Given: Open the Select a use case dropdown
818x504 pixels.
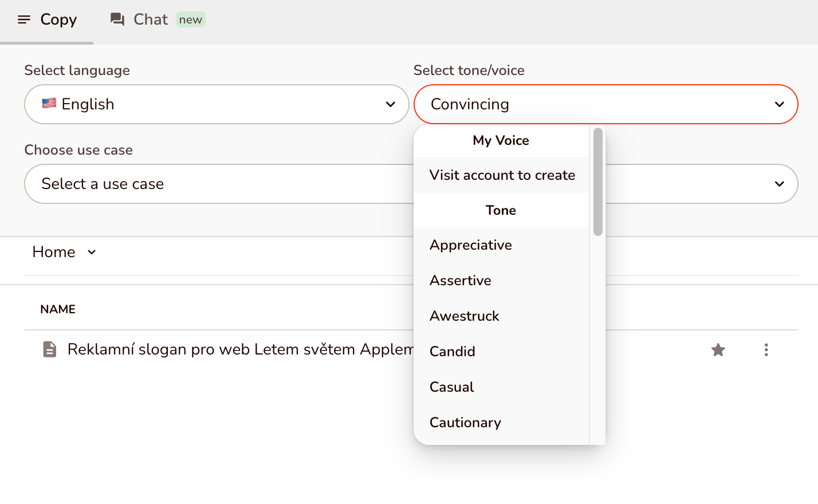Looking at the screenshot, I should pos(218,184).
